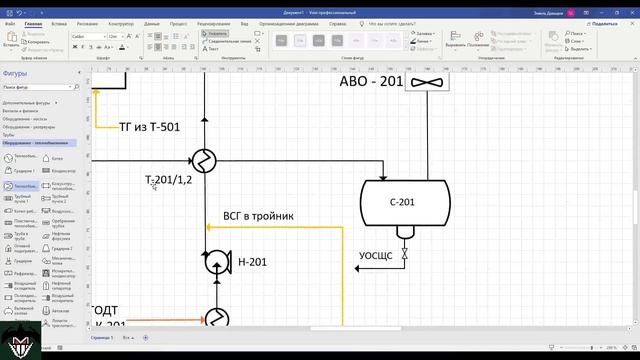Toggle Underline formatting
The height and width of the screenshot is (360, 640).
pyautogui.click(x=91, y=47)
